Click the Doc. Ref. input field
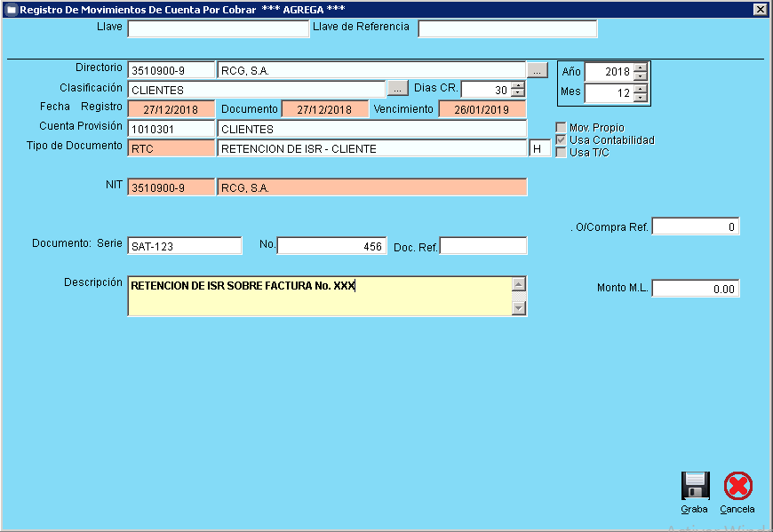This screenshot has width=773, height=532. click(x=483, y=246)
